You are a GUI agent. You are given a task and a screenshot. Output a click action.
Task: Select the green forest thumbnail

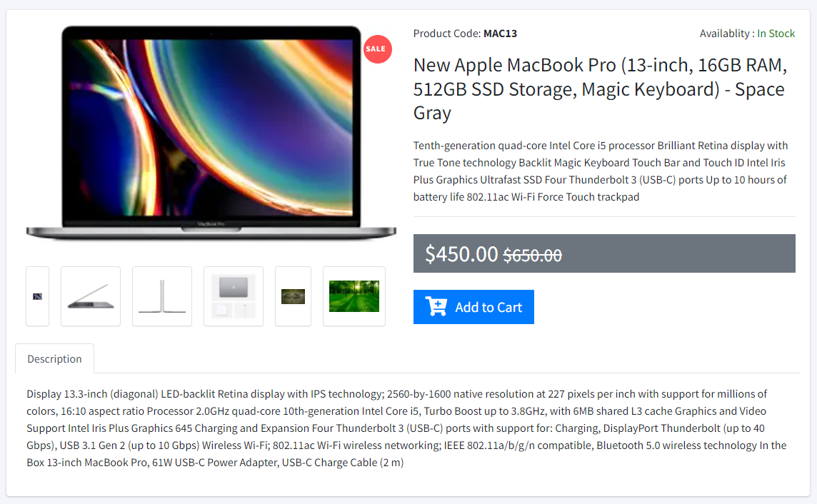(354, 296)
